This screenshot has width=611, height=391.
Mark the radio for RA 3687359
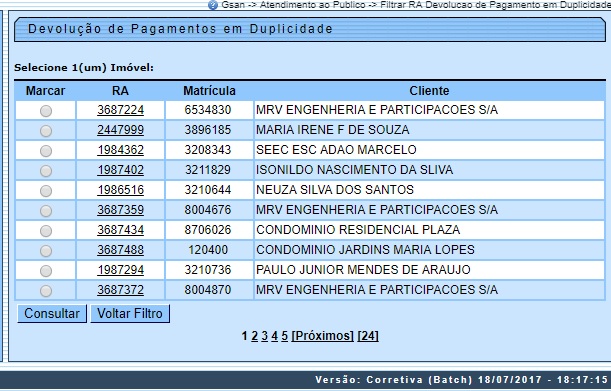[46, 211]
